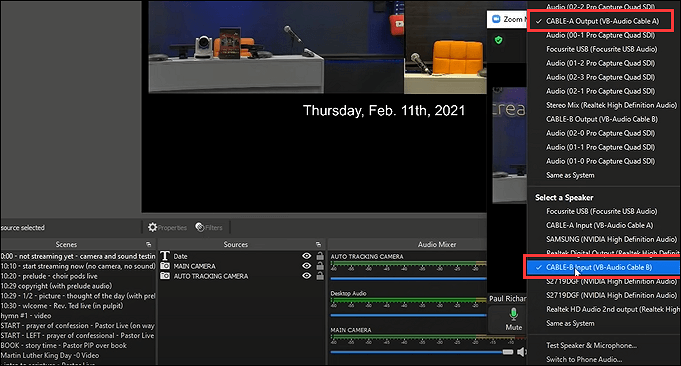Click the date text in the OBS preview
681x366 pixels.
click(x=384, y=111)
